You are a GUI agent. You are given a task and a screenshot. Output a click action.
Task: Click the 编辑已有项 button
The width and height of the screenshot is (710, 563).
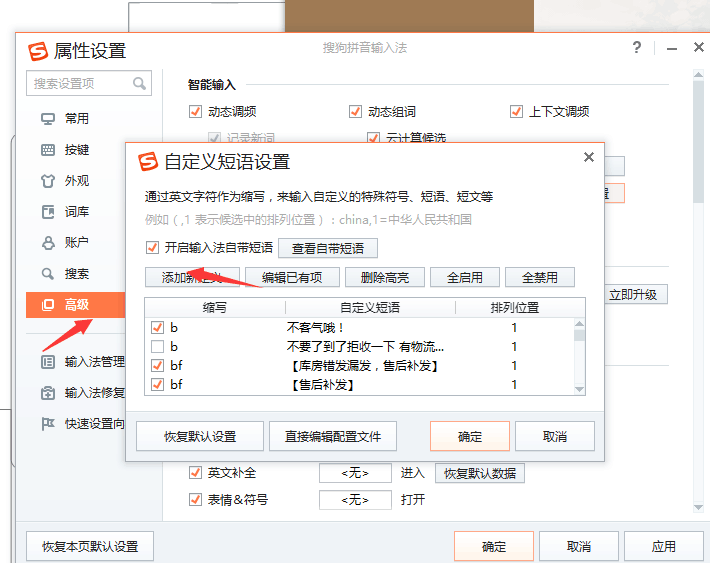(x=292, y=277)
